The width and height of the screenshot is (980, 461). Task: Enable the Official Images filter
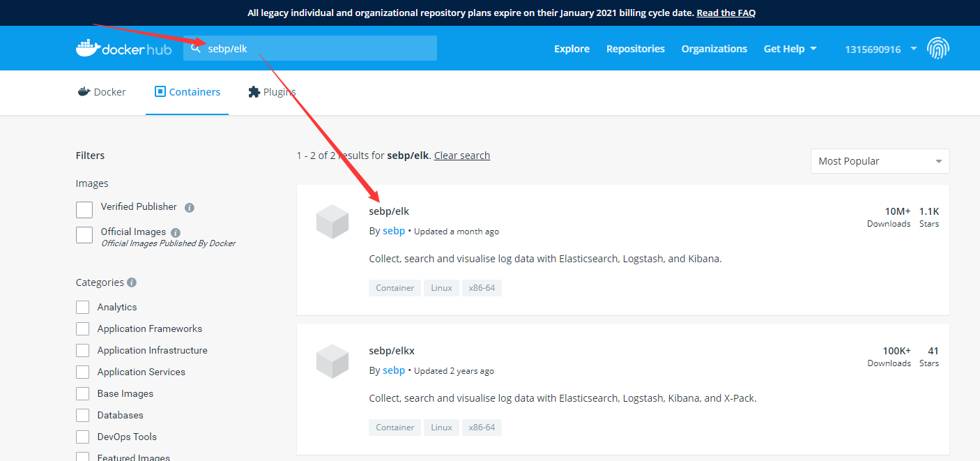tap(84, 235)
